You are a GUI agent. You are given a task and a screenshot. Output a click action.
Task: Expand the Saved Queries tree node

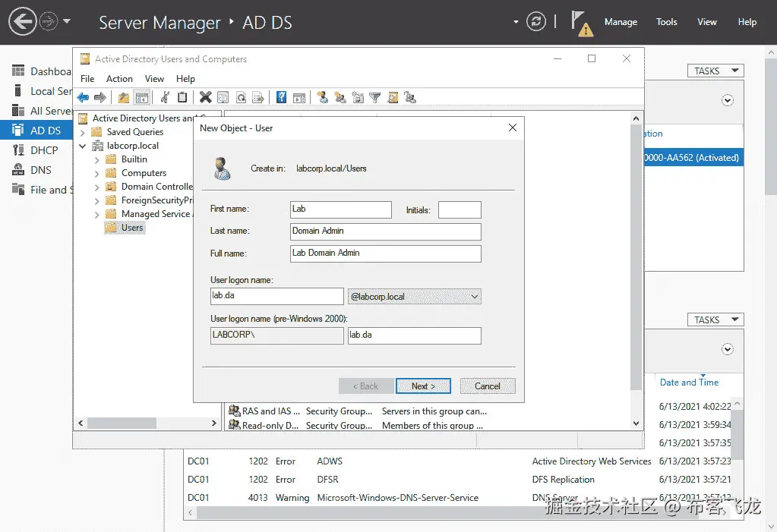83,132
